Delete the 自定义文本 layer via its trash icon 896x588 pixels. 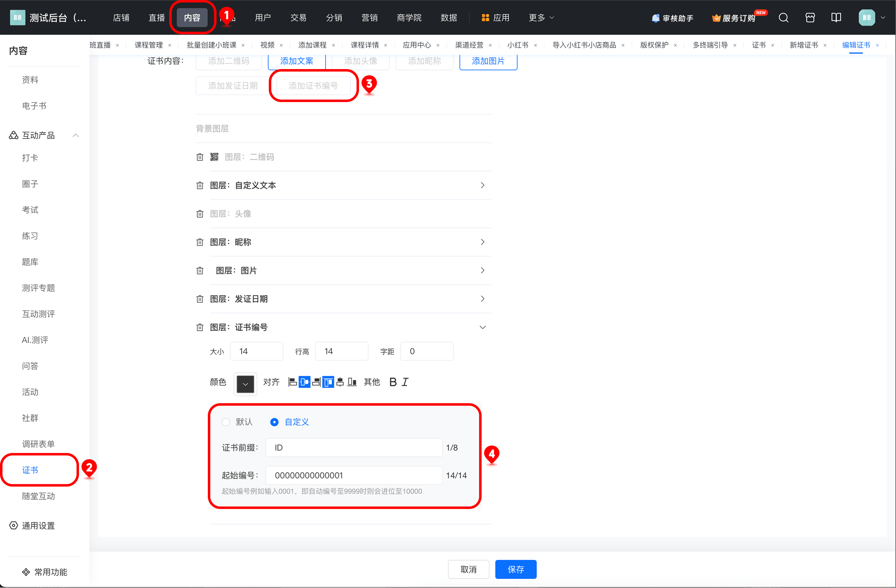200,186
